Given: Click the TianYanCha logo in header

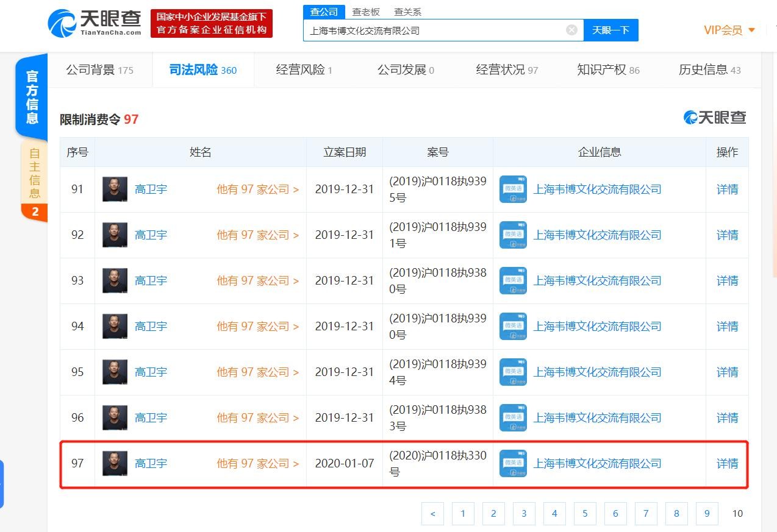Looking at the screenshot, I should coord(95,23).
